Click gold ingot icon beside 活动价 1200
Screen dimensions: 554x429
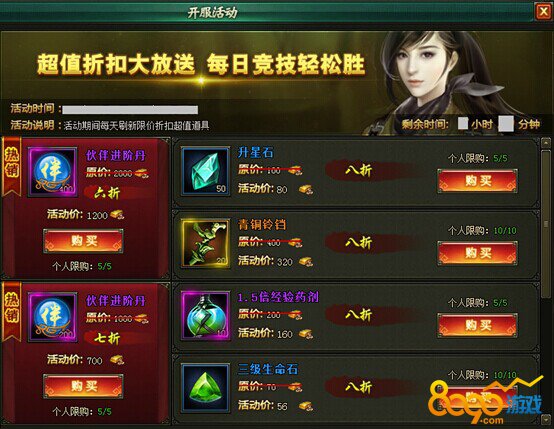click(x=117, y=214)
